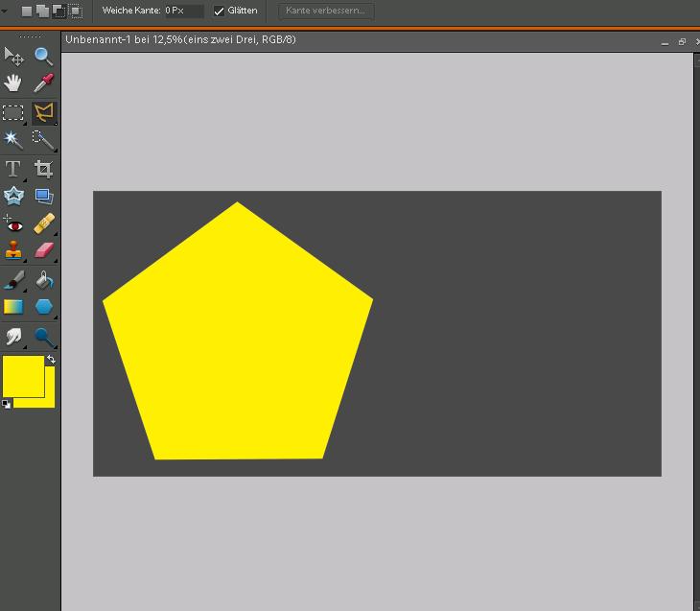Select the Spot Healing bandage tool
This screenshot has width=700, height=611.
[44, 223]
